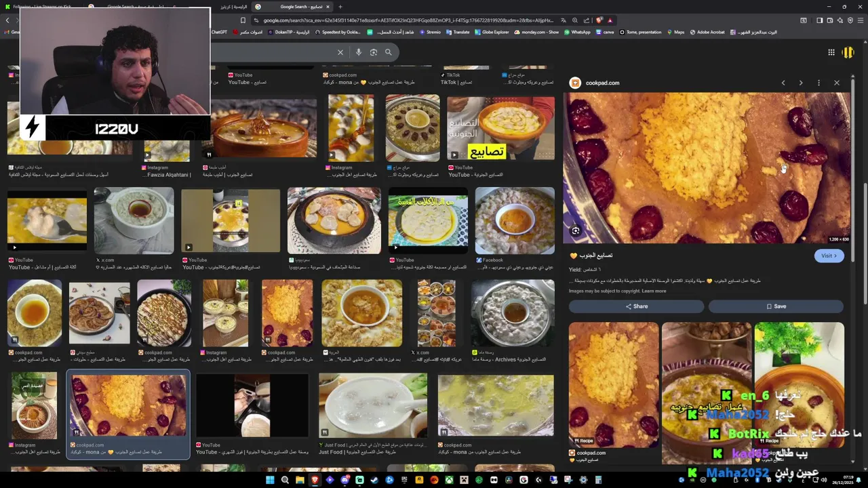The image size is (868, 488).
Task: Open the Adobe Acrobat bookmark
Action: 707,32
